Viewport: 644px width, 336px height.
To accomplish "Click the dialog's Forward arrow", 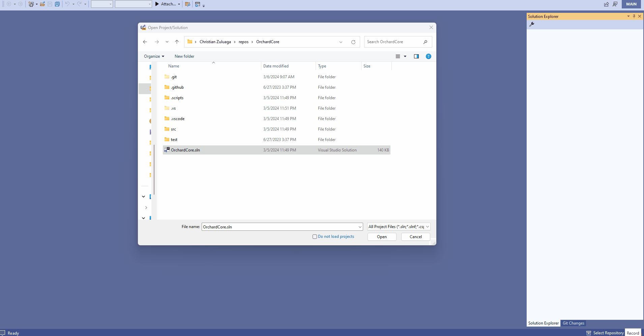I will click(x=157, y=42).
